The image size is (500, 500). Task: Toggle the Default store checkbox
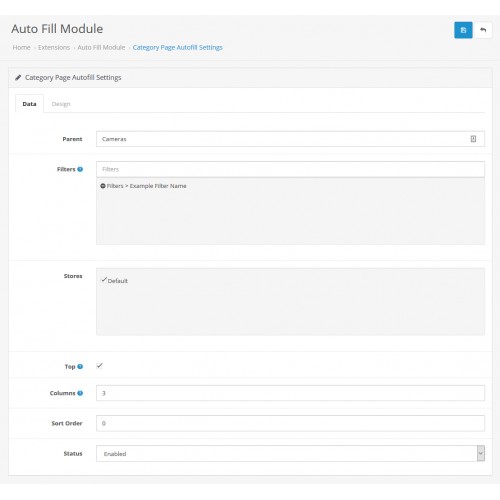coord(104,279)
